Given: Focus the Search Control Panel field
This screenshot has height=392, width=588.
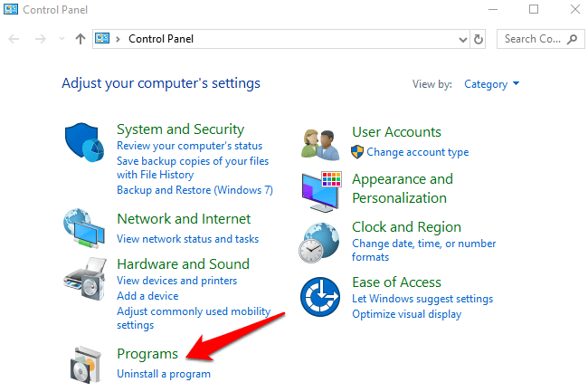Looking at the screenshot, I should 540,39.
